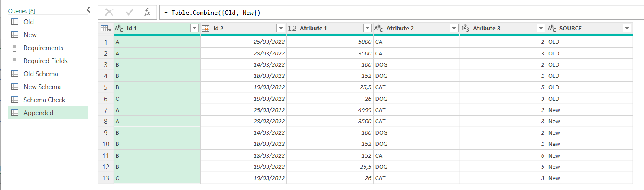Cancel formula edit with the X icon
644x190 pixels.
tap(109, 13)
